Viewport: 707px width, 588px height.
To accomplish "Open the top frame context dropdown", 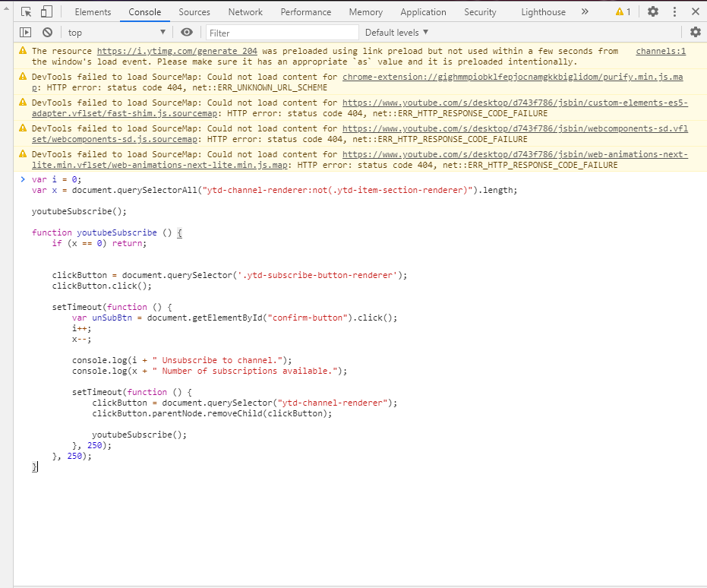I will coord(114,32).
